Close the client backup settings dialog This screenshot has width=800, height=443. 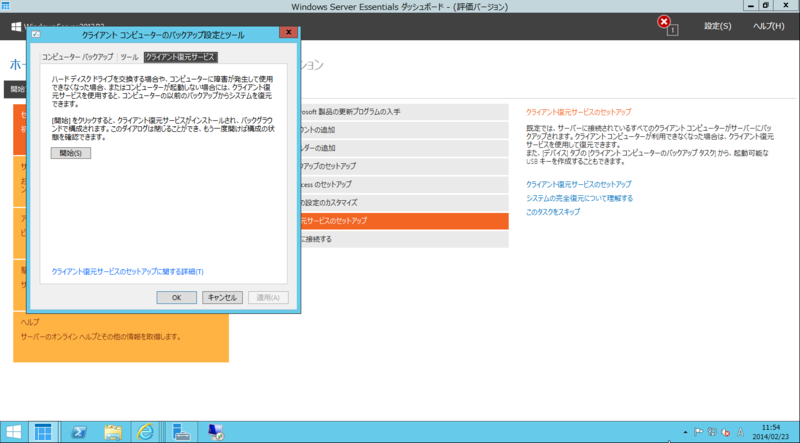(x=288, y=32)
